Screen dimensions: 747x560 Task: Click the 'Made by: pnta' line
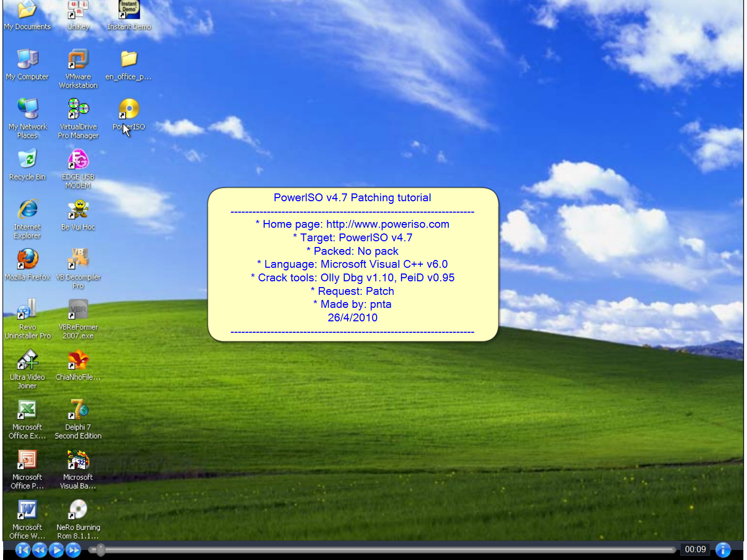pyautogui.click(x=353, y=304)
